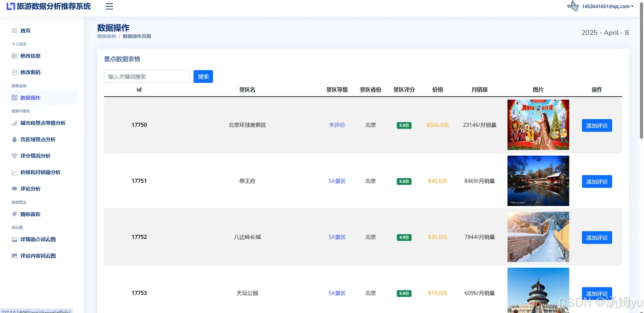Click the diamond icon for 评分情况分析
This screenshot has height=313, width=644.
click(x=14, y=156)
